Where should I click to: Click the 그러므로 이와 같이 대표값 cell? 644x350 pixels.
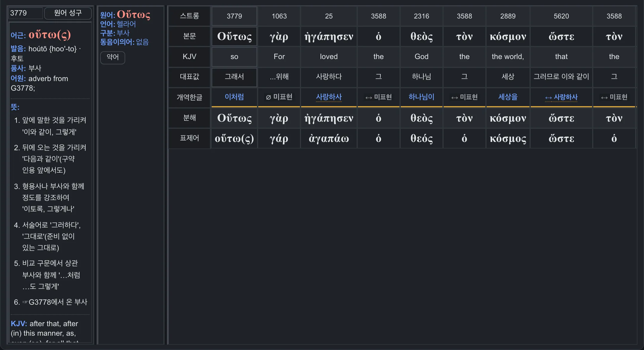point(561,77)
